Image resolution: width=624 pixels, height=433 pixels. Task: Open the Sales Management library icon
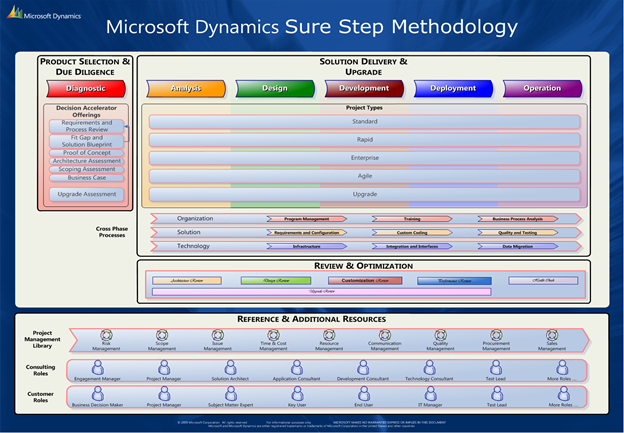click(x=552, y=335)
